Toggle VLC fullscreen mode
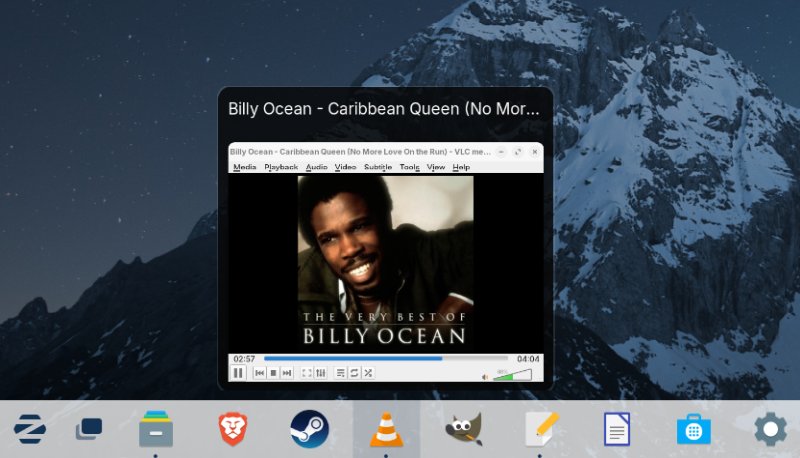This screenshot has height=458, width=800. (x=307, y=373)
